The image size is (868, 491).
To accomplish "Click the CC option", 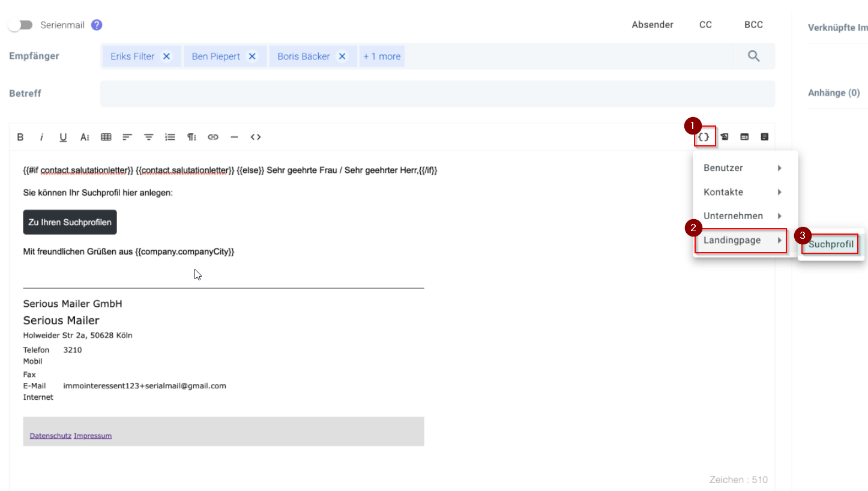I will click(x=705, y=25).
